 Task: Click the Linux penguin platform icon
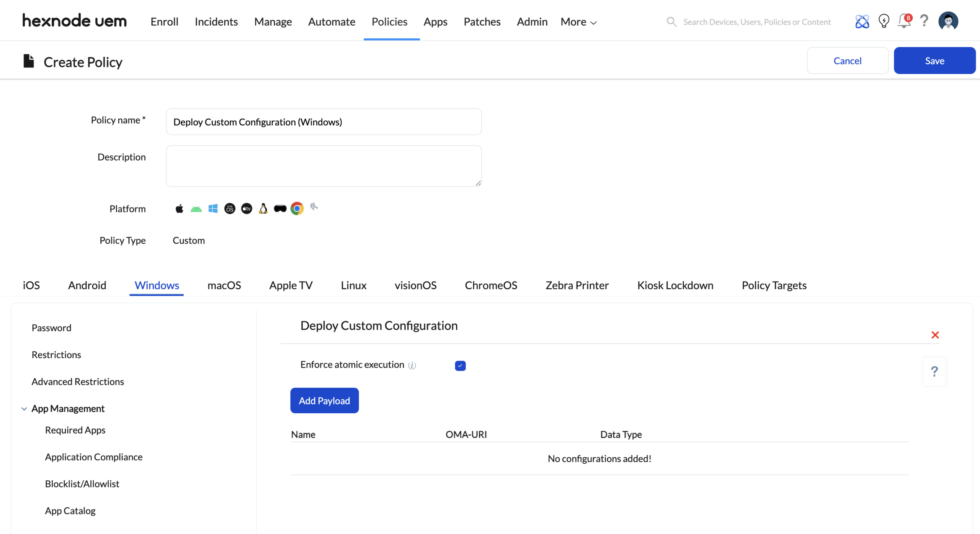[x=263, y=208]
